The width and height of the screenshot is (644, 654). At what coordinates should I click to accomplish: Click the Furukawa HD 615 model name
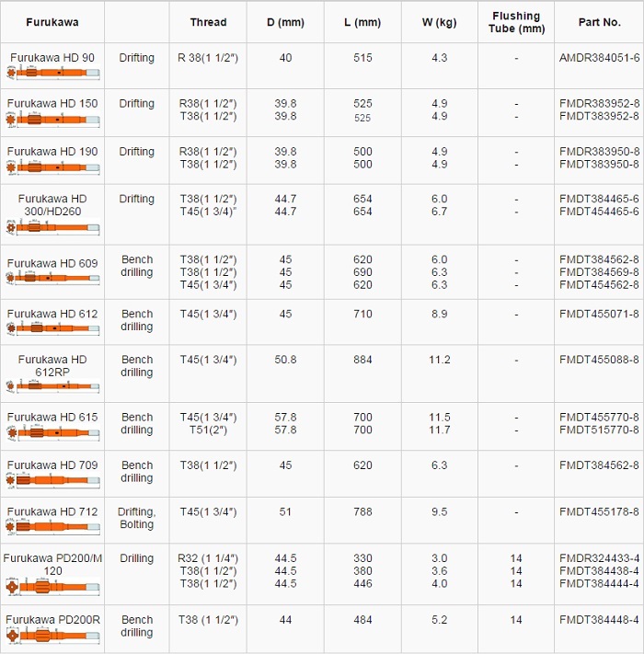point(52,417)
